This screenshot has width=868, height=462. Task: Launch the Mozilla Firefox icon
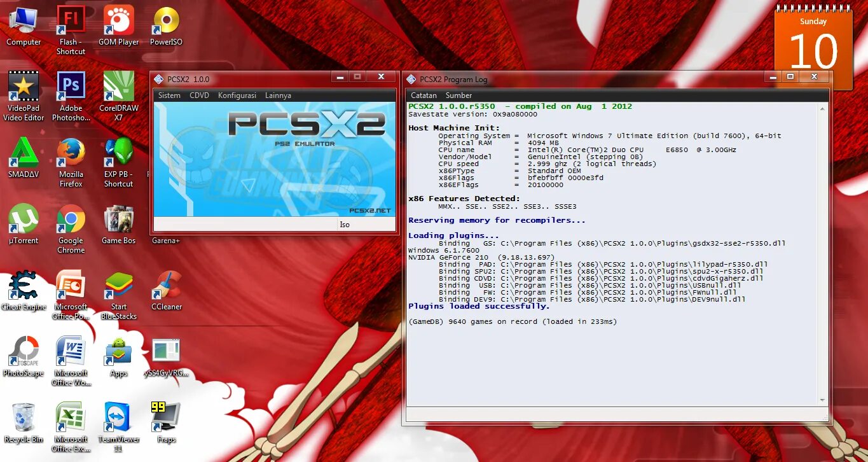coord(71,153)
